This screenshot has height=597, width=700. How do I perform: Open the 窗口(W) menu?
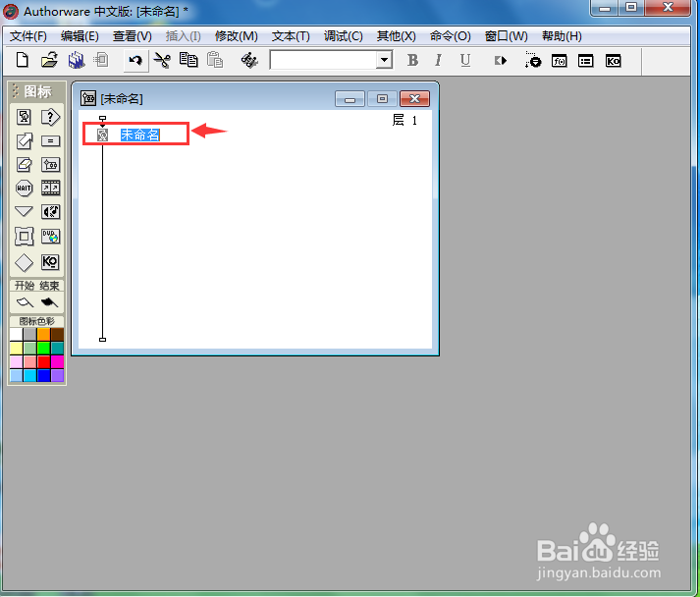[x=507, y=36]
